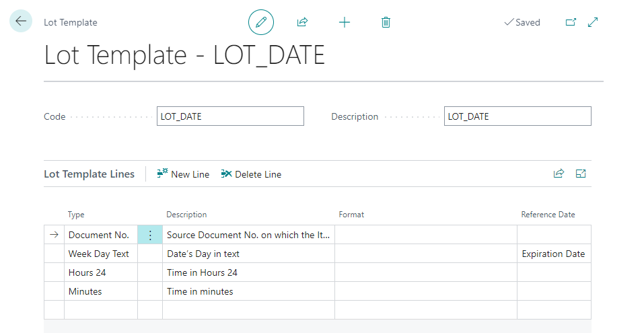Sort by Type column header
644x333 pixels.
click(x=76, y=215)
